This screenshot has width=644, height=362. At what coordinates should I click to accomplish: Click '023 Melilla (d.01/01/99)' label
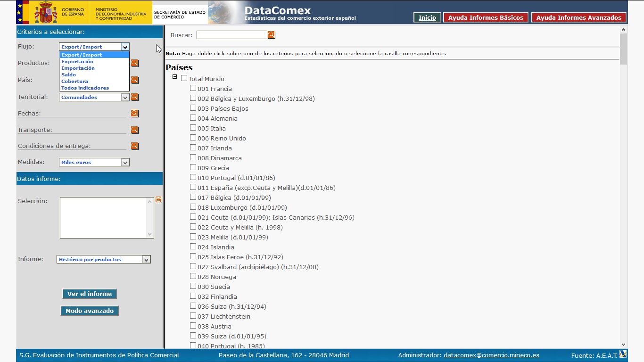[233, 237]
